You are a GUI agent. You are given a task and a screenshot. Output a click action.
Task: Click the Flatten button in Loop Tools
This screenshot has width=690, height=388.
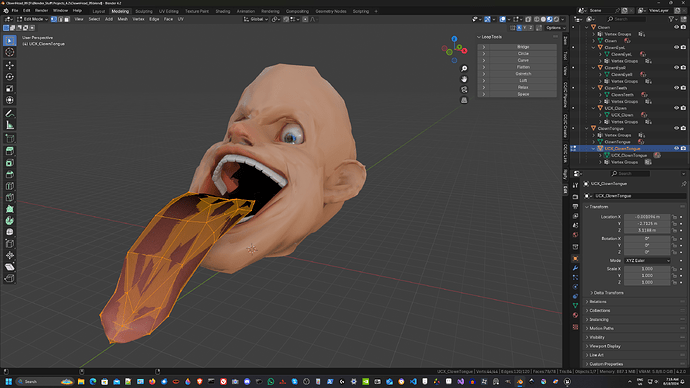(x=523, y=67)
